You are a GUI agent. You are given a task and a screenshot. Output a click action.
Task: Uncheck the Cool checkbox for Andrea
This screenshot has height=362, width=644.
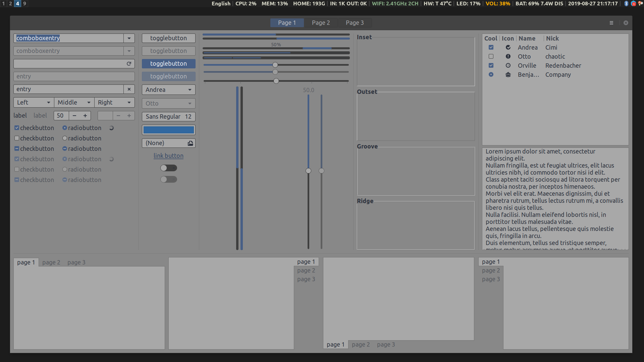coord(491,48)
